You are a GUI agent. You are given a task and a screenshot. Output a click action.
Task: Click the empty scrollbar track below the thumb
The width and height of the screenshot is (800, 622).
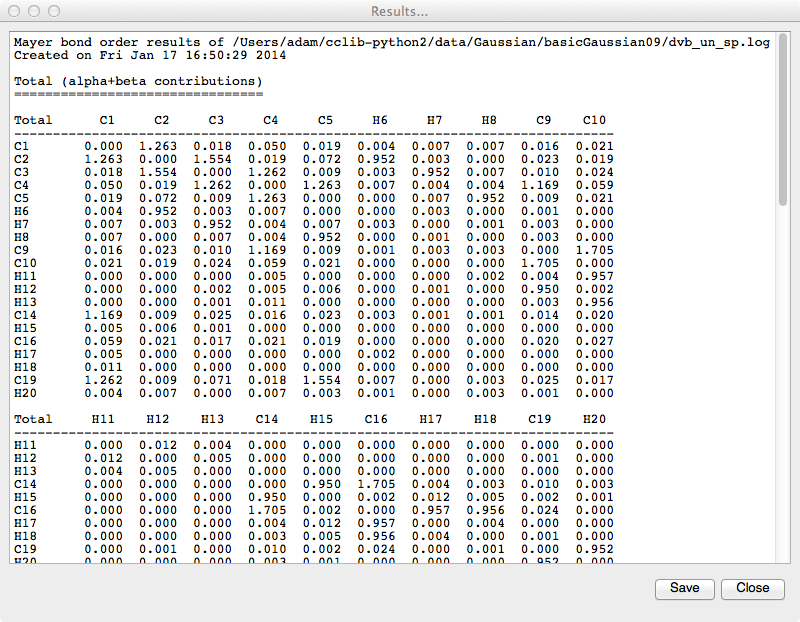782,400
